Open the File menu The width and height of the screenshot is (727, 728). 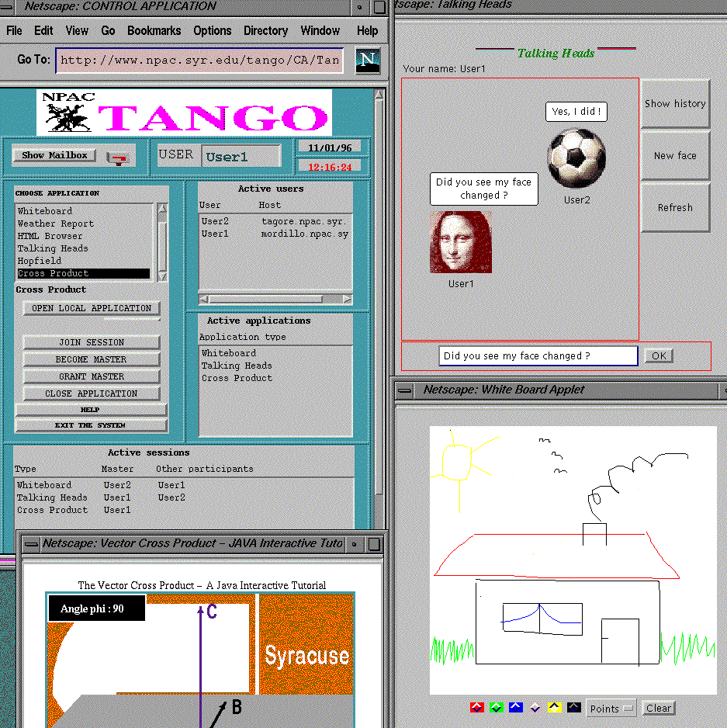pos(14,30)
